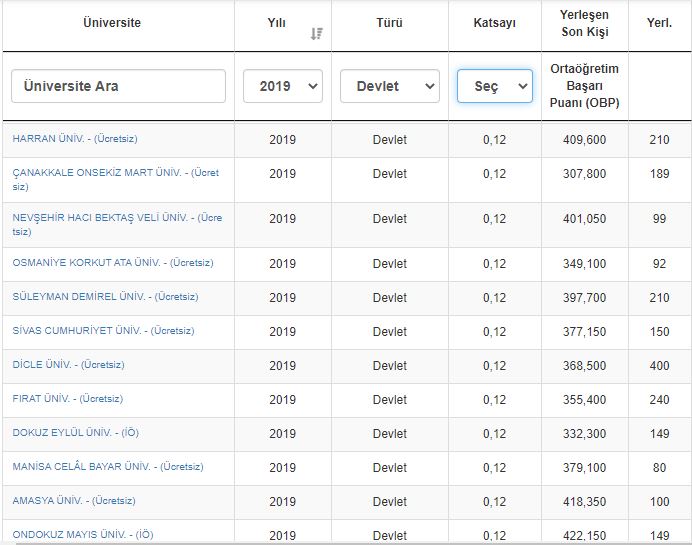The image size is (692, 545).
Task: Open ONDOKUZ MAYIS ÜNİV. (İÖ) link
Action: coord(83,534)
